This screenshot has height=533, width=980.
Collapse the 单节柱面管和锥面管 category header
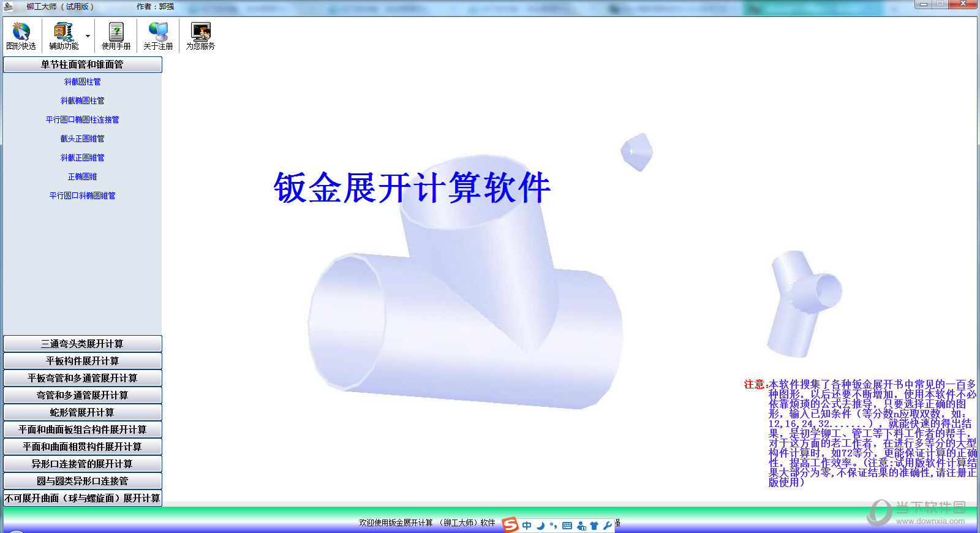(x=83, y=64)
